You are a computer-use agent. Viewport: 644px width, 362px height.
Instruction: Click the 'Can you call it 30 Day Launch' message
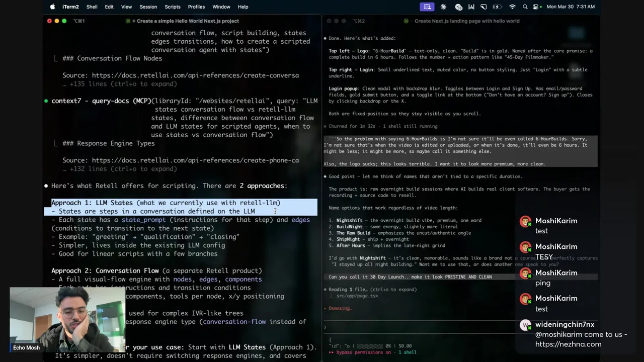pyautogui.click(x=410, y=277)
